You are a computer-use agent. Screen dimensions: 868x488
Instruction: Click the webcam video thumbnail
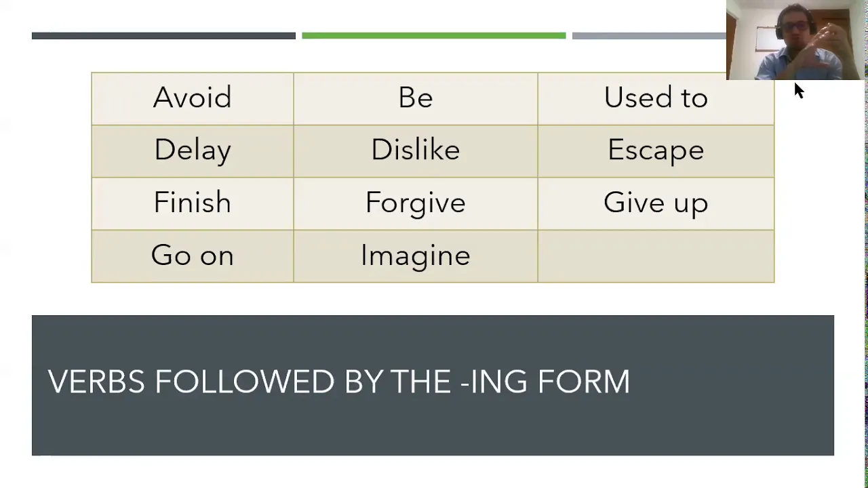click(797, 40)
